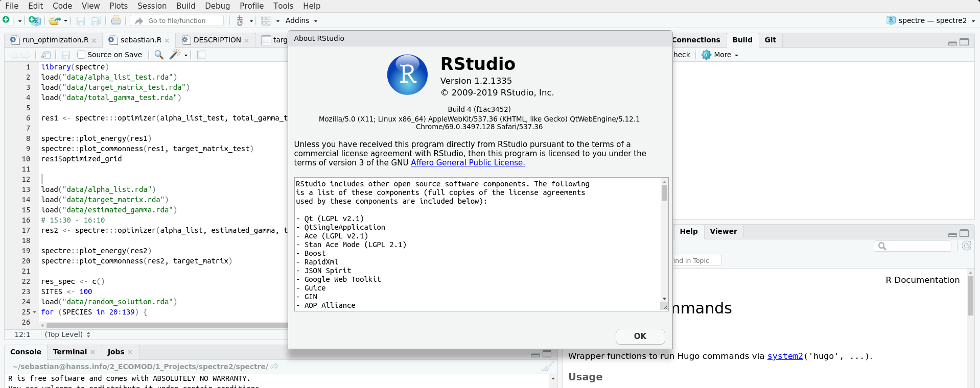Image resolution: width=980 pixels, height=388 pixels.
Task: Click the Find/Replace magnifier icon
Action: (x=159, y=55)
